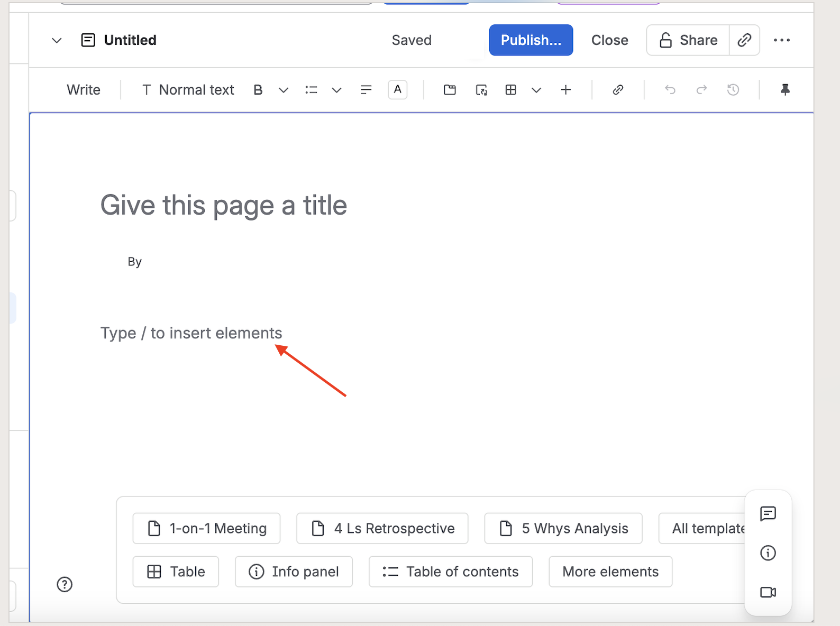Image resolution: width=840 pixels, height=626 pixels.
Task: Expand more text formatting options beside Bold
Action: point(284,90)
